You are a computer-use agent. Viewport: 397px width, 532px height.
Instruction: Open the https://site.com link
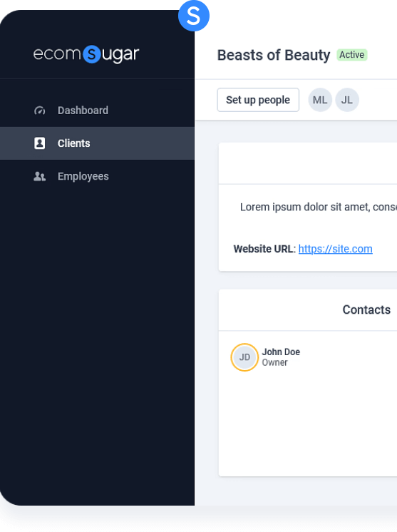pos(335,249)
